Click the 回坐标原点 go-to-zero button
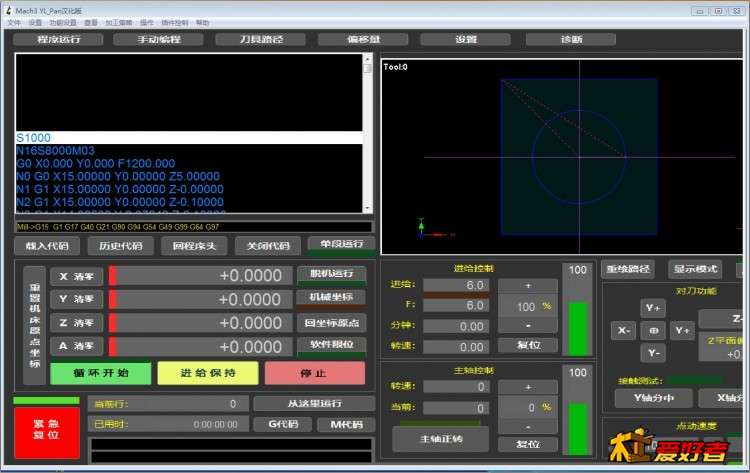This screenshot has width=750, height=473. pos(331,323)
